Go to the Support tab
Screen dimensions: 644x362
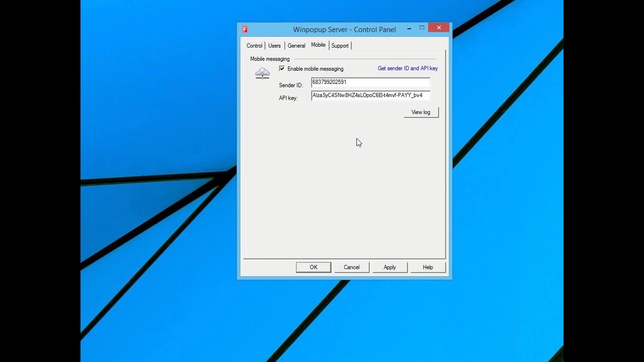340,46
